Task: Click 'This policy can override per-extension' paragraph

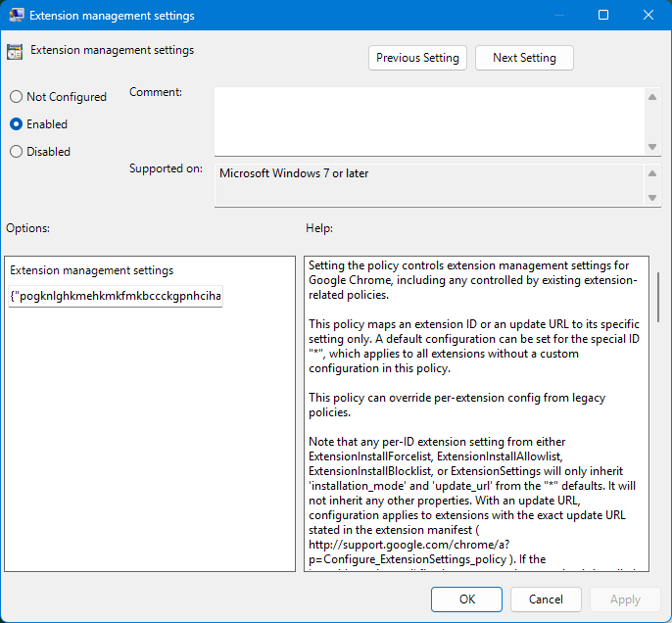Action: pyautogui.click(x=456, y=405)
